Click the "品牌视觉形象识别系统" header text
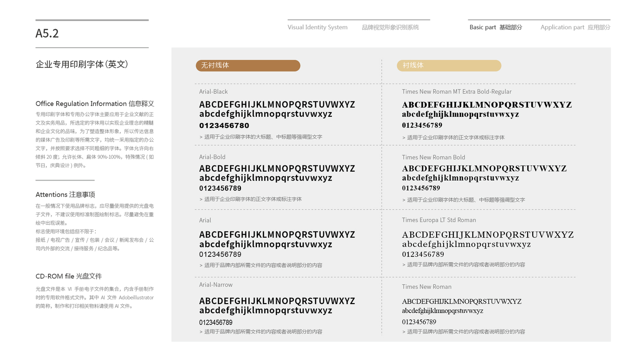Screen dimensions: 644x362 pos(390,27)
